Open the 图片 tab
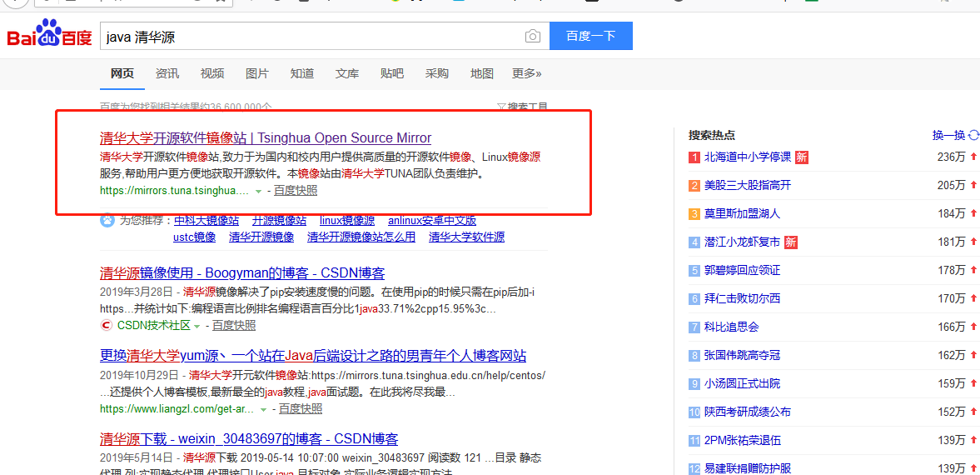The height and width of the screenshot is (475, 980). pos(257,74)
